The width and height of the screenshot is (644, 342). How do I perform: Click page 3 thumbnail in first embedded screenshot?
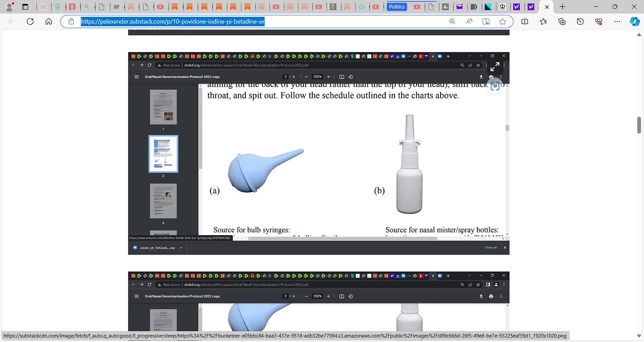163,201
